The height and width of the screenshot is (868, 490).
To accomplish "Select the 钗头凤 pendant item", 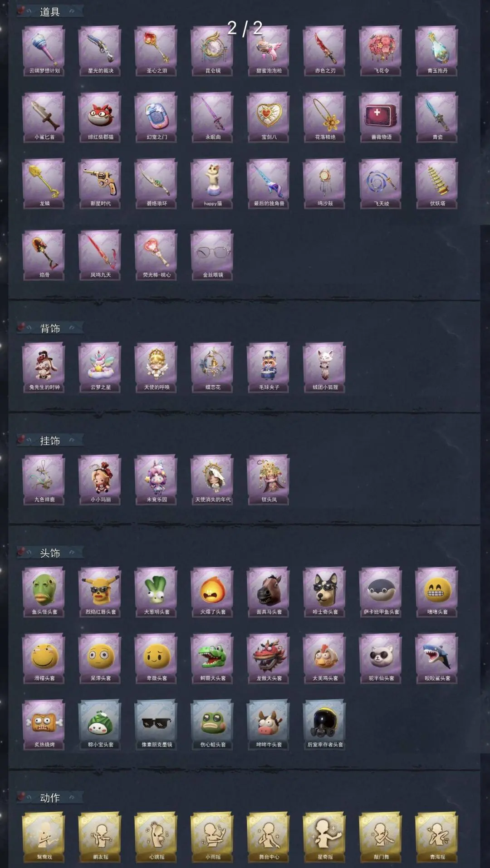I will [269, 479].
